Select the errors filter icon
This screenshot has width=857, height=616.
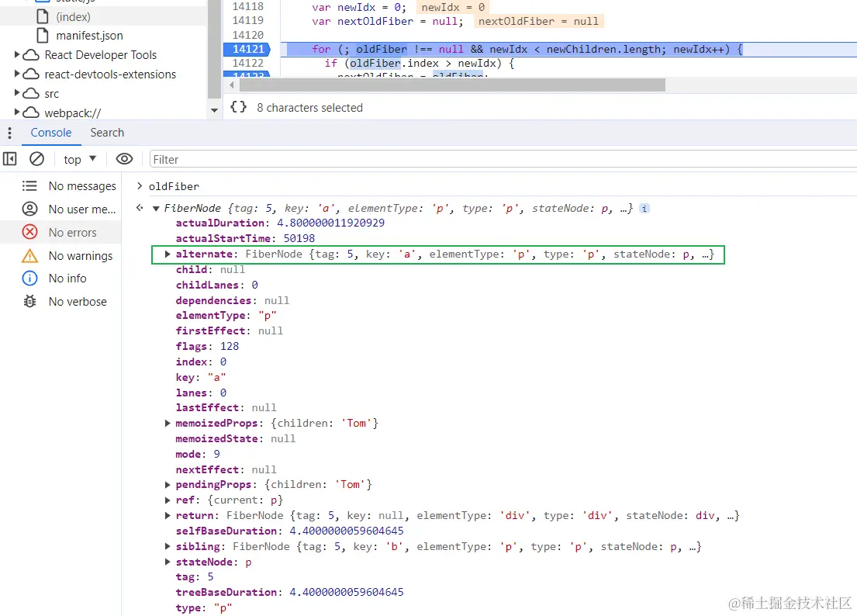[x=29, y=232]
